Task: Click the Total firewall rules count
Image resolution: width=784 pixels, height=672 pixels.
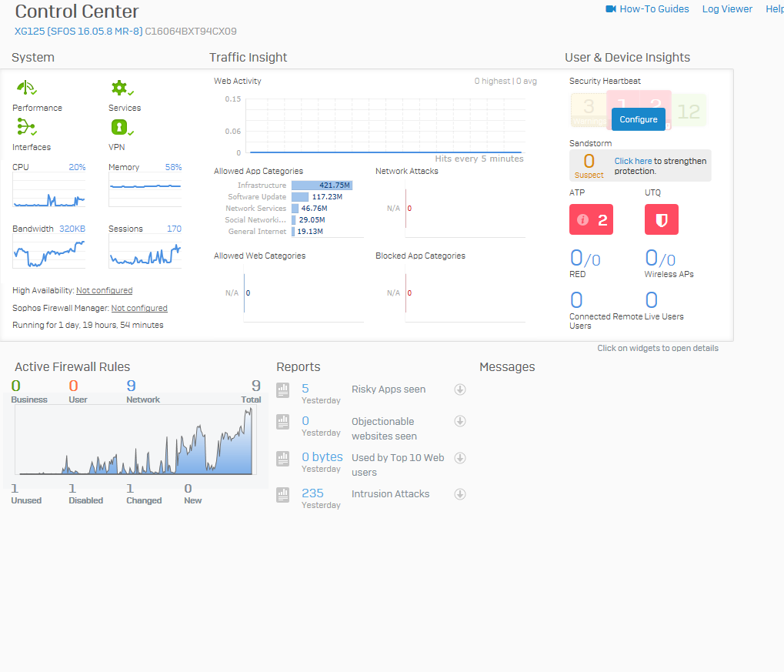Action: coord(256,386)
